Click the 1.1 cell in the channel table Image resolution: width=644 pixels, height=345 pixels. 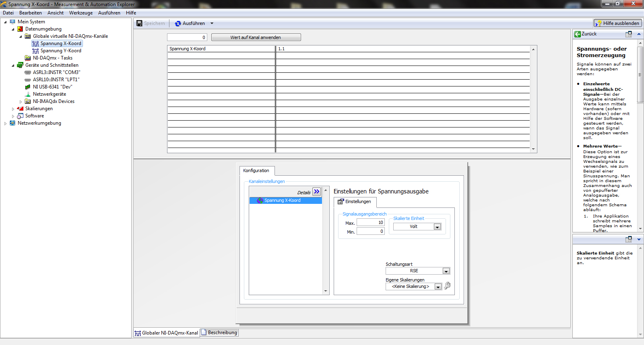coord(402,49)
